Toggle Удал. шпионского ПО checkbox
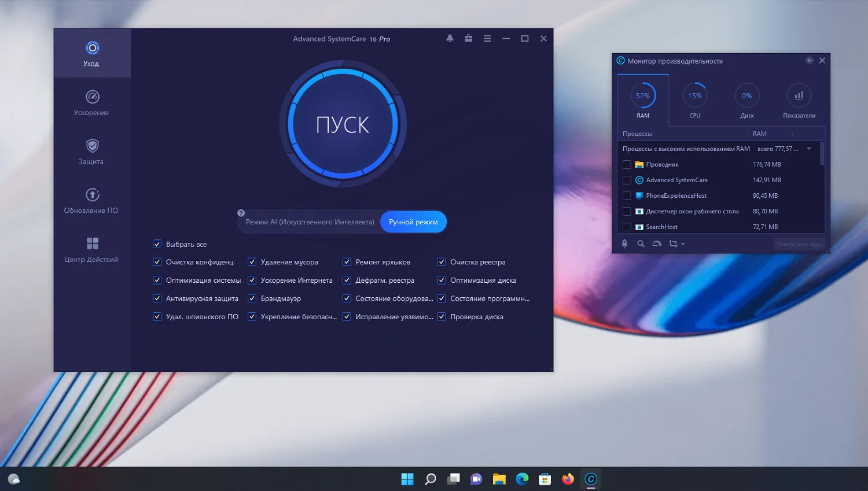This screenshot has height=491, width=868. (157, 317)
